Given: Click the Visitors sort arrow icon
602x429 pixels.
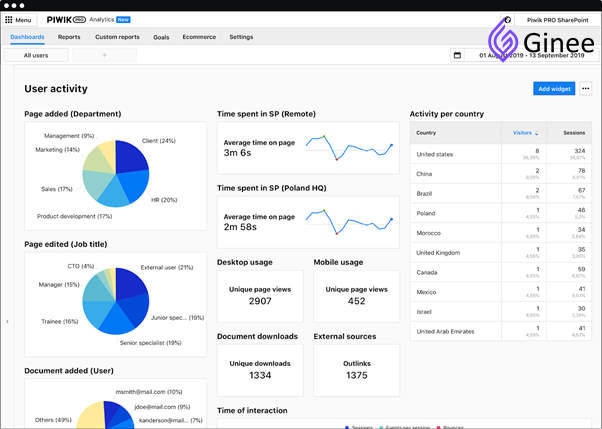Looking at the screenshot, I should tap(537, 133).
